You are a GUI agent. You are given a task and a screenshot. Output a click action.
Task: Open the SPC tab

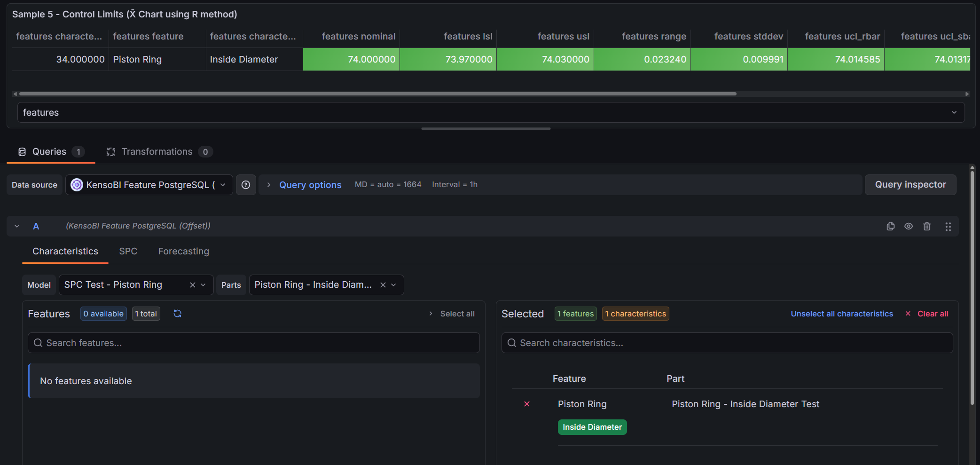(x=128, y=251)
